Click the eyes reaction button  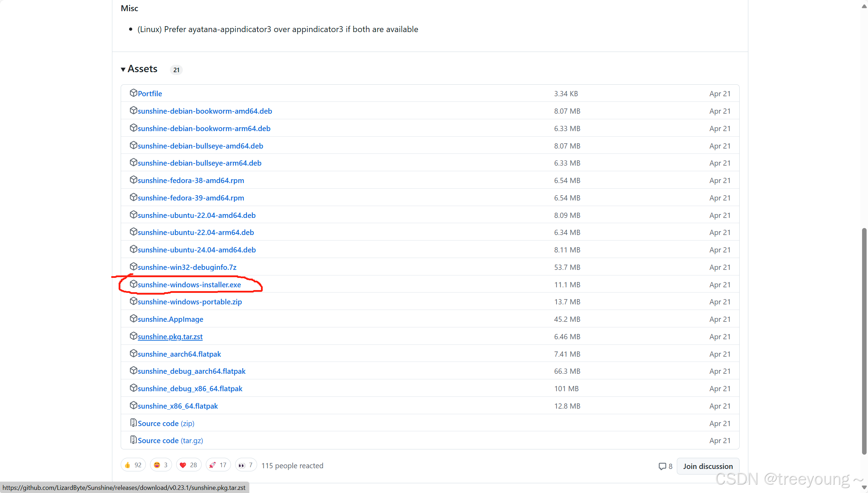tap(246, 465)
